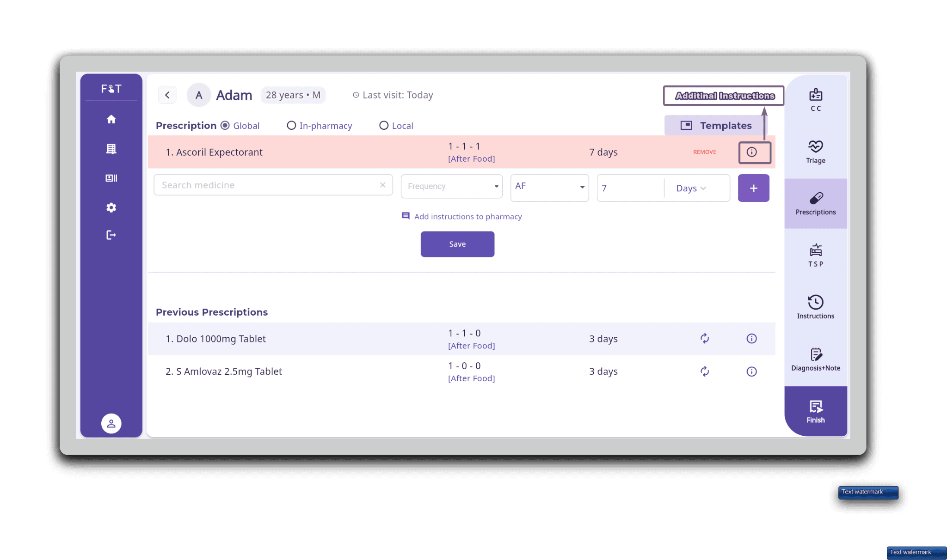This screenshot has height=560, width=947.
Task: Switch to the Prescriptions tab
Action: 816,204
